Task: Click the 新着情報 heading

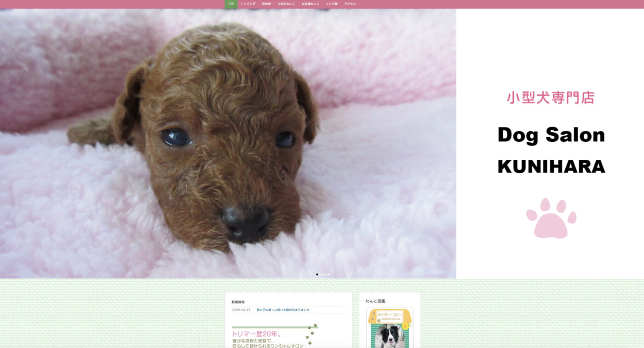Action: click(x=238, y=302)
